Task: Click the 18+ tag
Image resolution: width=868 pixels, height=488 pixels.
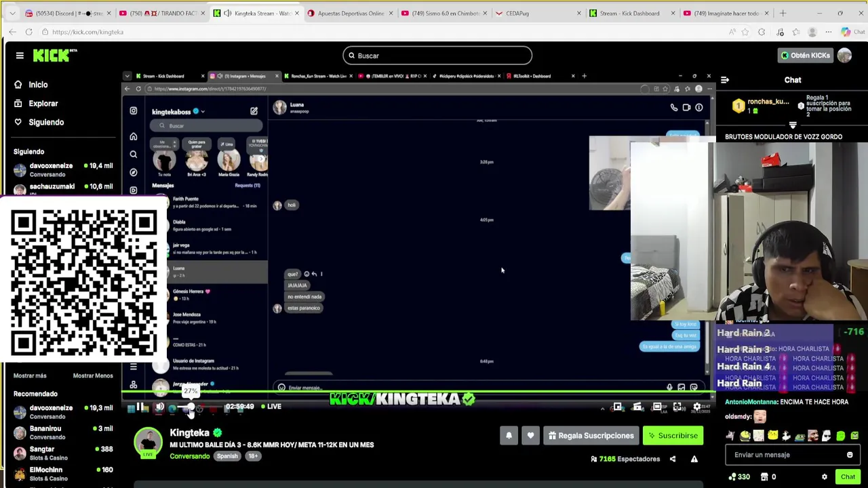Action: 253,456
